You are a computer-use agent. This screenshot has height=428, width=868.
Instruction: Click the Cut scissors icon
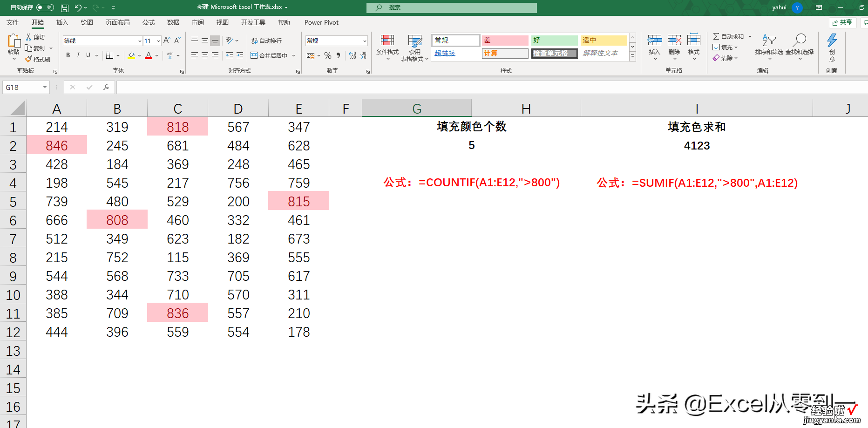point(29,37)
